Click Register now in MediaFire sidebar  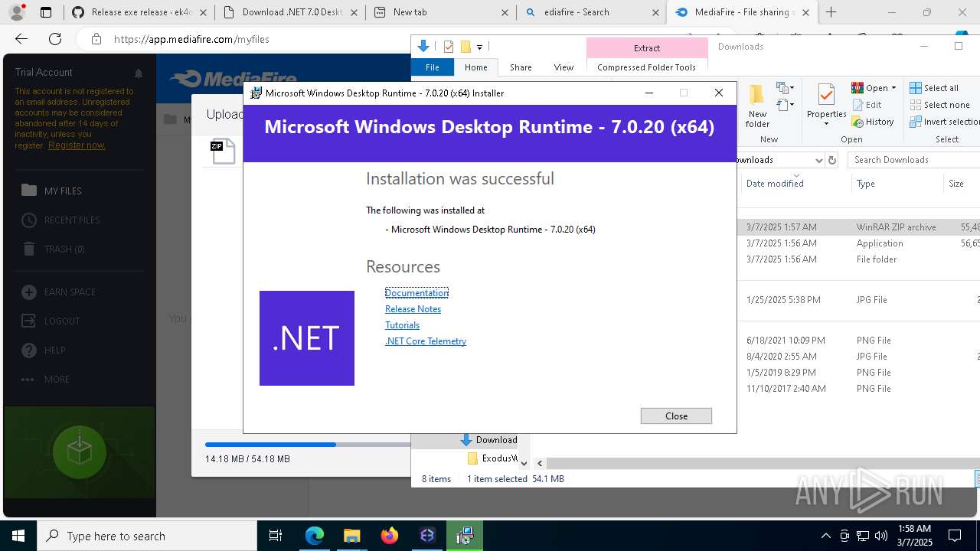pyautogui.click(x=77, y=145)
